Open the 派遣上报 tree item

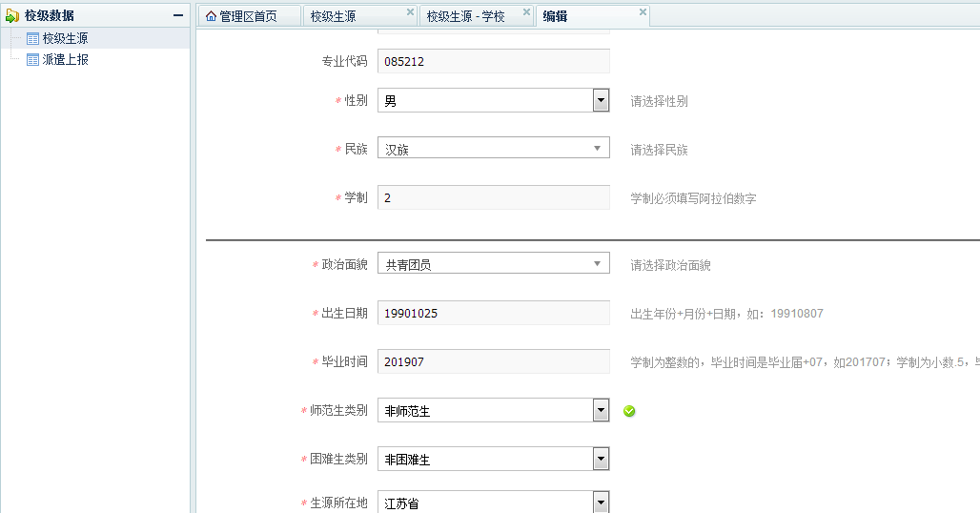coord(65,60)
